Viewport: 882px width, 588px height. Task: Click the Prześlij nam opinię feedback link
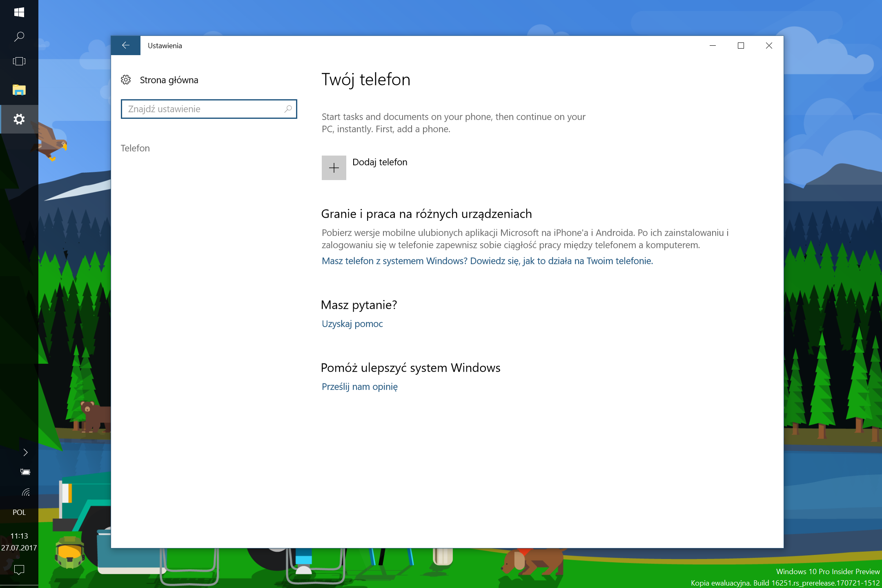tap(360, 387)
